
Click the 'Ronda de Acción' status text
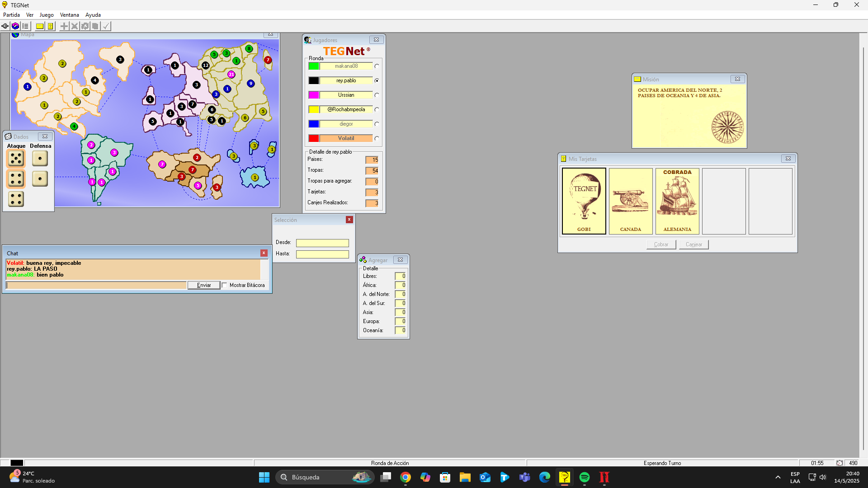click(390, 463)
